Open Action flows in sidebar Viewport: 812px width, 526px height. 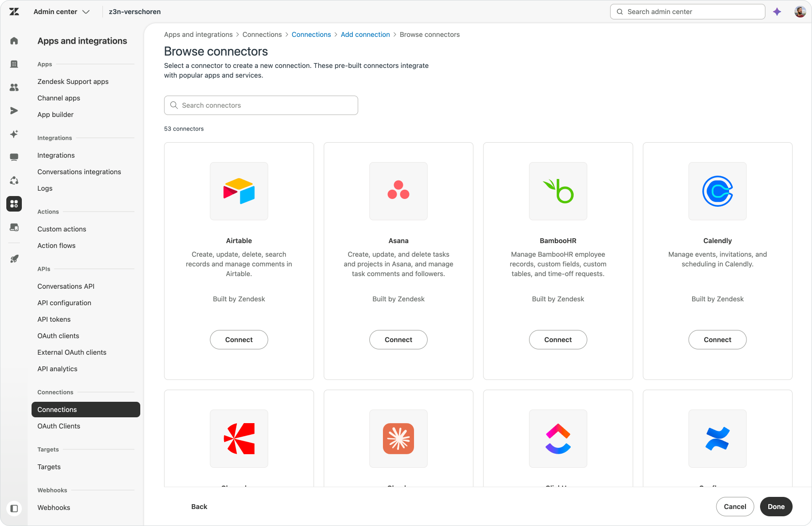point(56,246)
